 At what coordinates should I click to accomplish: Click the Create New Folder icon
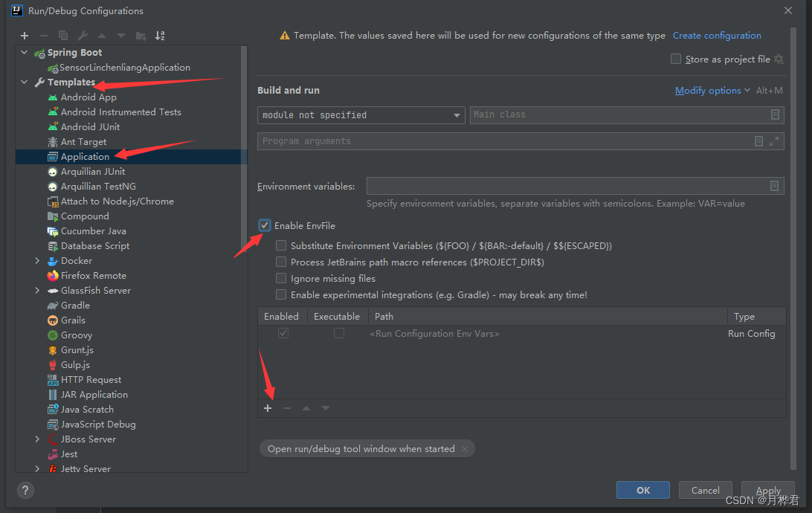141,36
